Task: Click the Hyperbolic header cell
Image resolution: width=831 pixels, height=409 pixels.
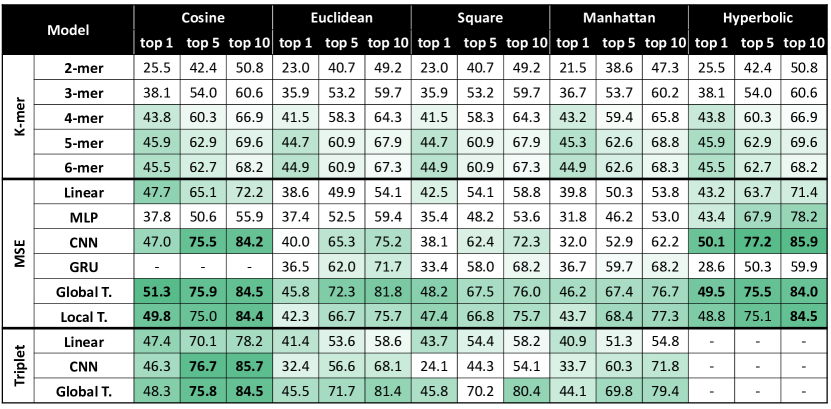Action: pos(758,17)
